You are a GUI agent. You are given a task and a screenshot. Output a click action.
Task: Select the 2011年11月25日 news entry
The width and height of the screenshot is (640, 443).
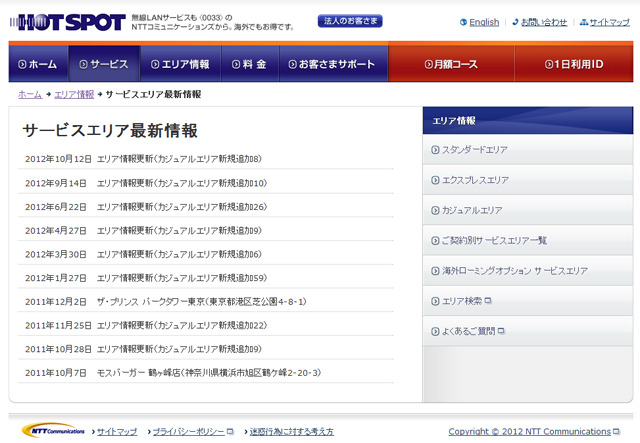[x=206, y=325]
